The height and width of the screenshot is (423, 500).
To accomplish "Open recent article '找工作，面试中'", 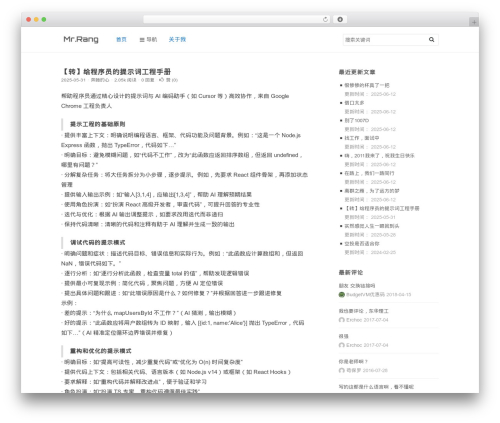I will (362, 138).
